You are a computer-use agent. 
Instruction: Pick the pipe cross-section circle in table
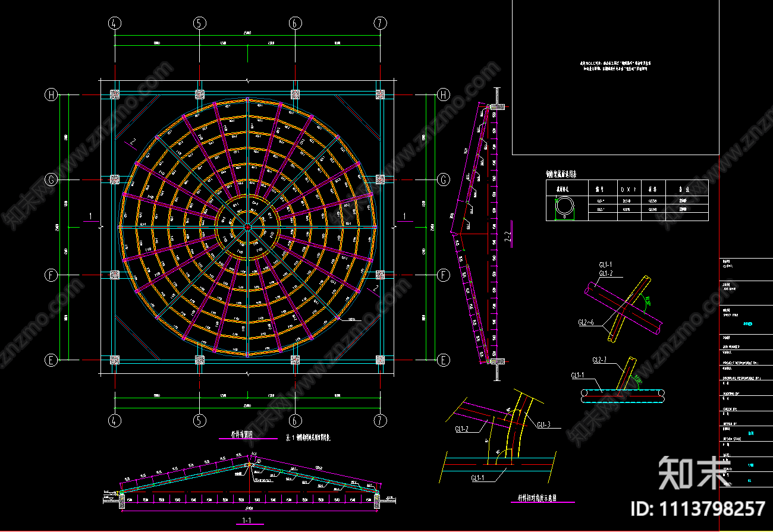point(564,207)
